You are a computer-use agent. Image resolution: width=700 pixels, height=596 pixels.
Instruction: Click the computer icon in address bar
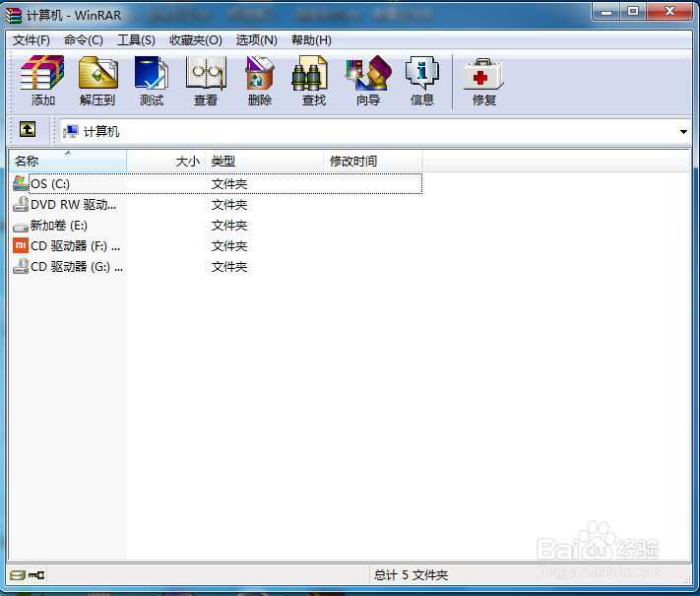click(71, 131)
